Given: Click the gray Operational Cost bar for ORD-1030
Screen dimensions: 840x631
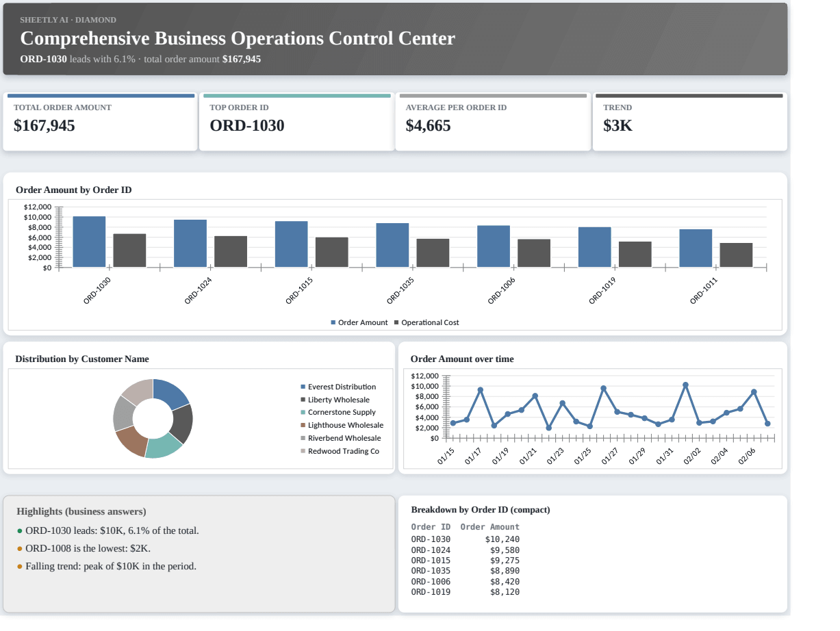Looking at the screenshot, I should (129, 250).
